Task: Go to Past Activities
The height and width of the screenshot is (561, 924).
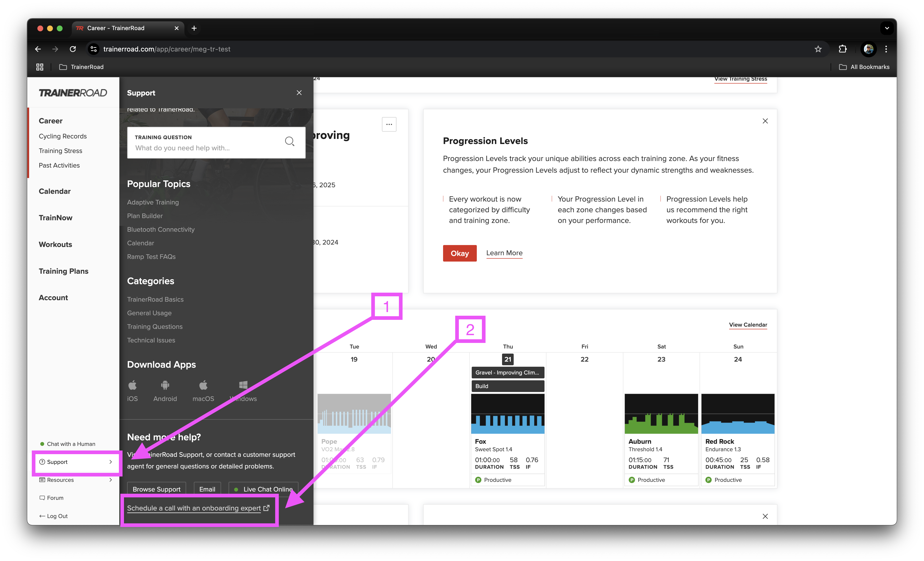Action: click(x=59, y=165)
